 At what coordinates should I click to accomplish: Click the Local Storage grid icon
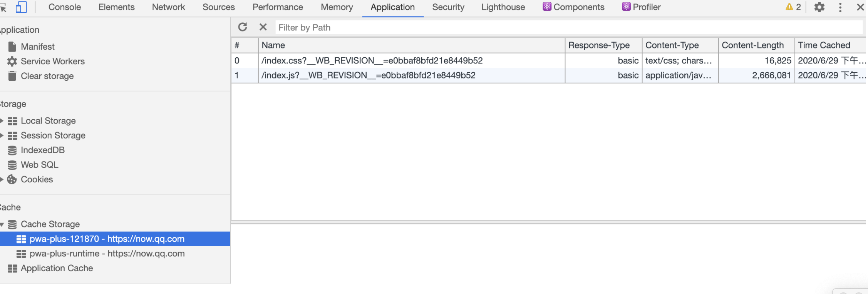[x=12, y=121]
